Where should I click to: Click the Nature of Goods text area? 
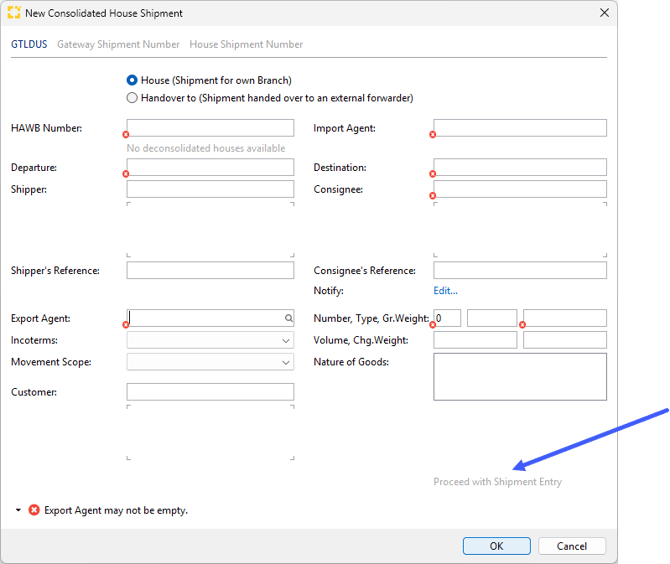click(520, 377)
